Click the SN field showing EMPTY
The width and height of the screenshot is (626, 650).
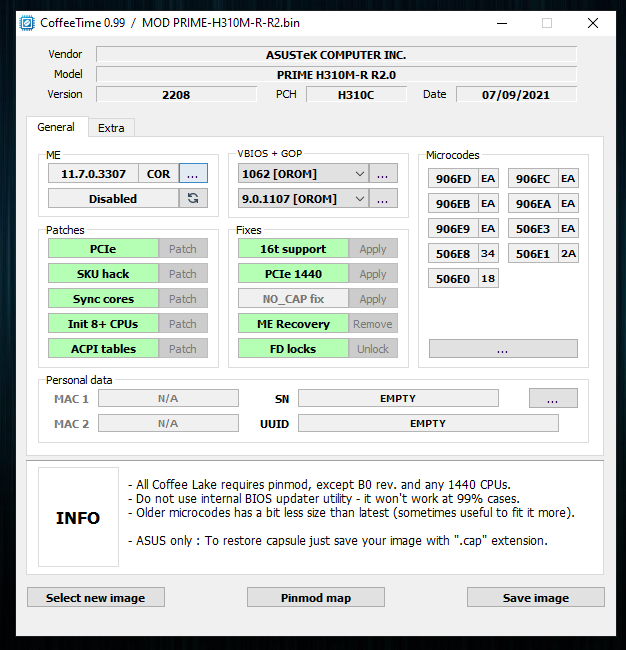point(398,398)
